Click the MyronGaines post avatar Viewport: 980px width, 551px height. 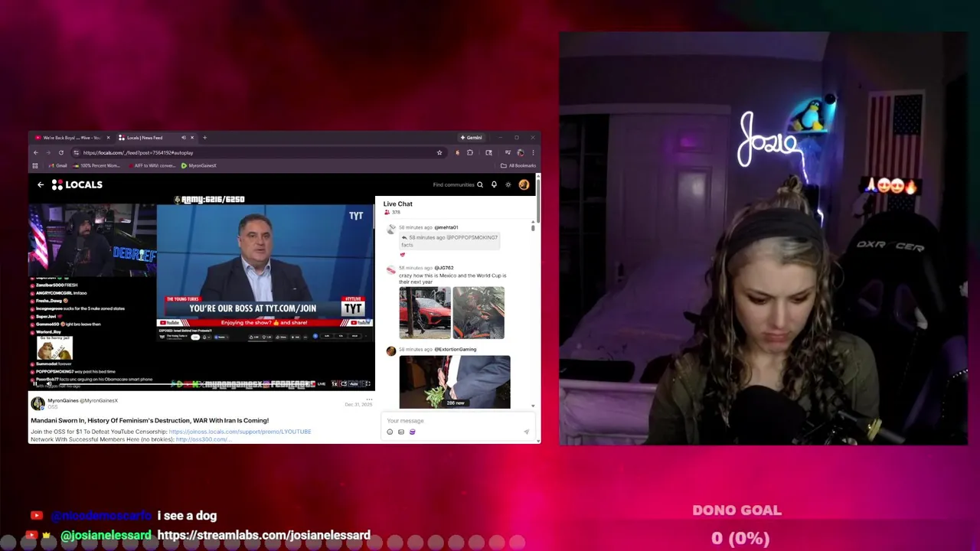pos(38,403)
